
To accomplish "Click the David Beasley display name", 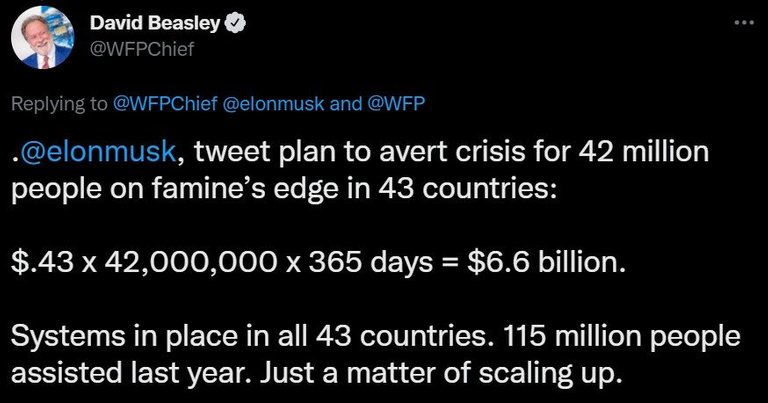I will point(154,23).
